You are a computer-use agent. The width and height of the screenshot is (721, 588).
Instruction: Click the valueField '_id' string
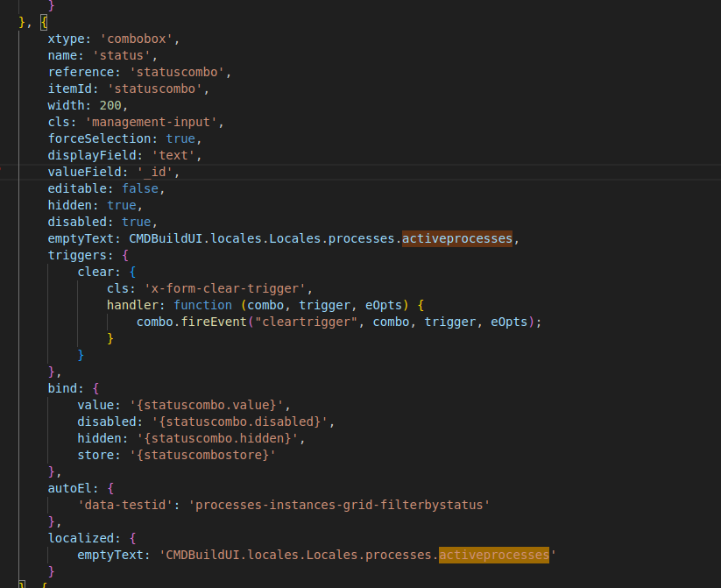point(155,172)
